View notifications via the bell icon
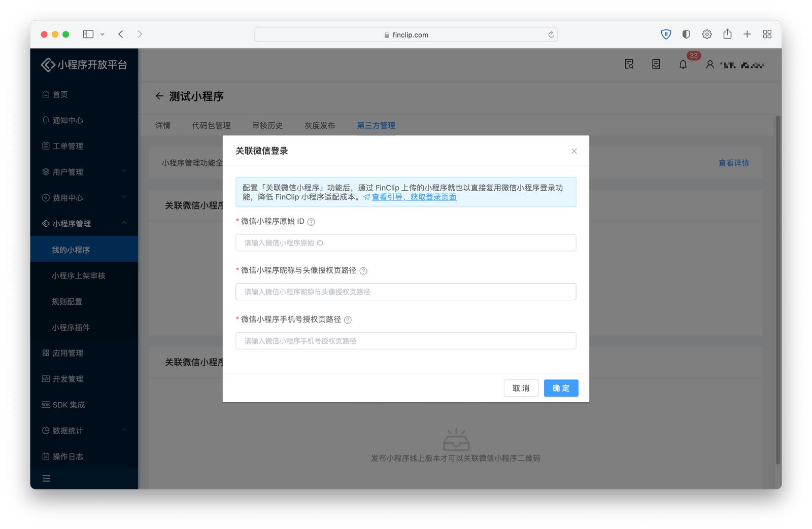Screen dimensions: 812x529 click(683, 64)
